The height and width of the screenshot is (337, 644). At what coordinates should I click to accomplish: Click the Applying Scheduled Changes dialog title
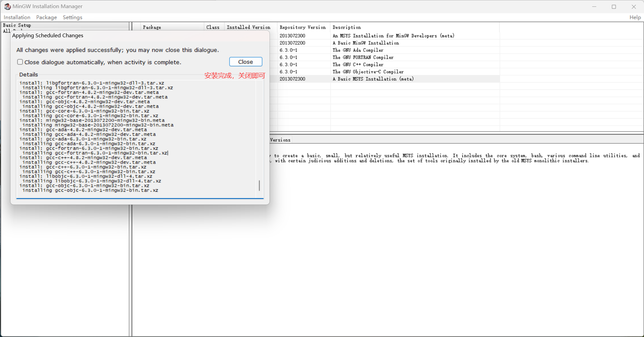click(x=48, y=36)
